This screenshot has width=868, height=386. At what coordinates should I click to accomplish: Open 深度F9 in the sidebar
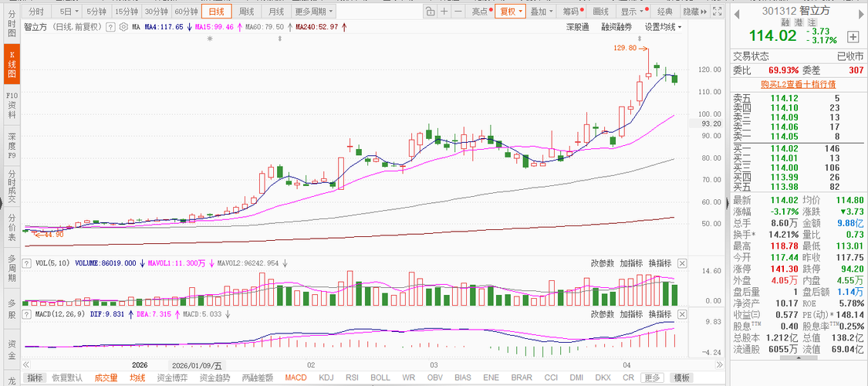12,147
